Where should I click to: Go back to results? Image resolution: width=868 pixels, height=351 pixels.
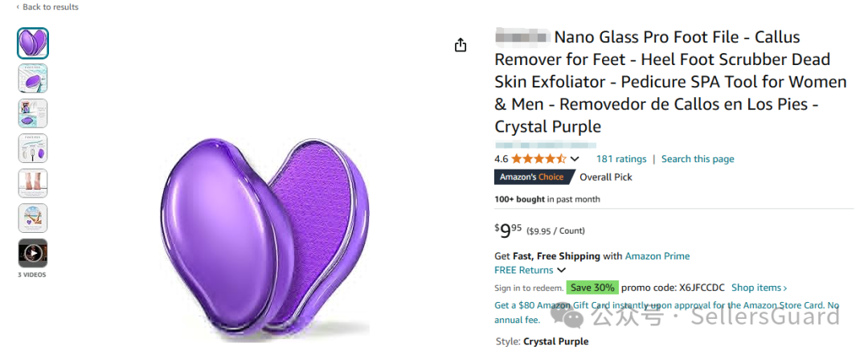[47, 7]
